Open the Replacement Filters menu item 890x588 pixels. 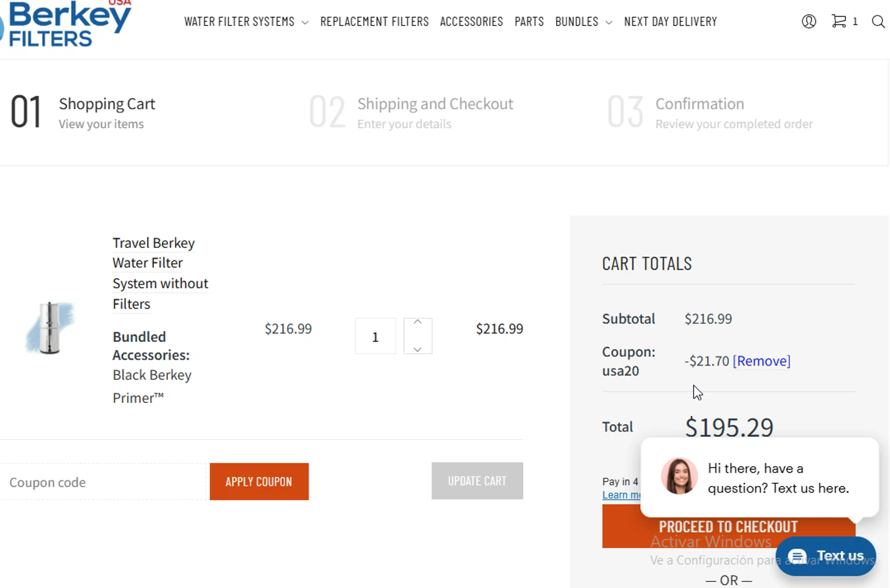[374, 22]
